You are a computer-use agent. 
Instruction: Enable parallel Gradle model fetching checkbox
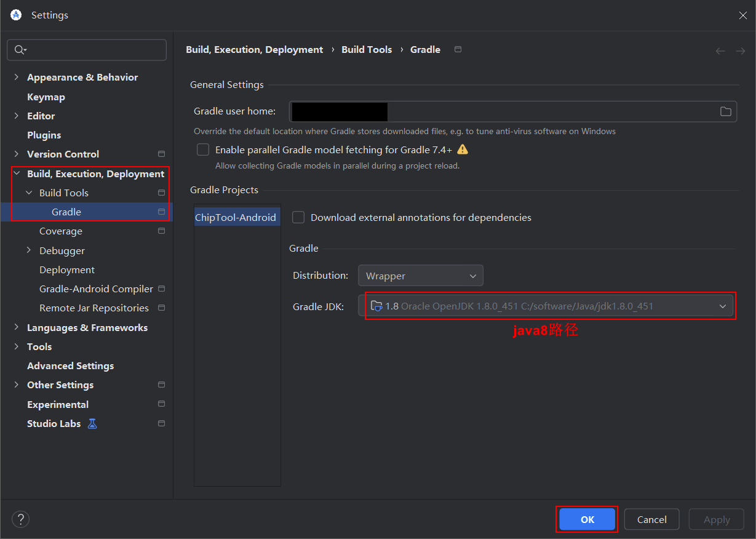click(203, 150)
